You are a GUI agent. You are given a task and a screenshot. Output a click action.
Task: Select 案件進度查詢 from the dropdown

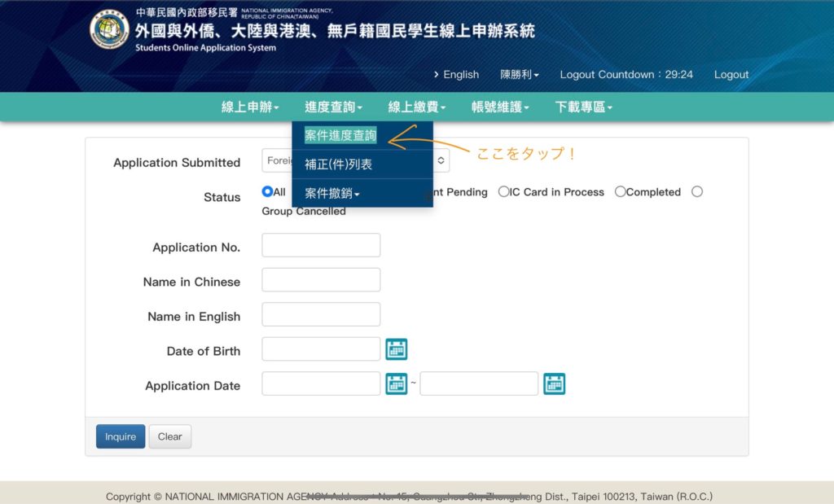pyautogui.click(x=340, y=135)
